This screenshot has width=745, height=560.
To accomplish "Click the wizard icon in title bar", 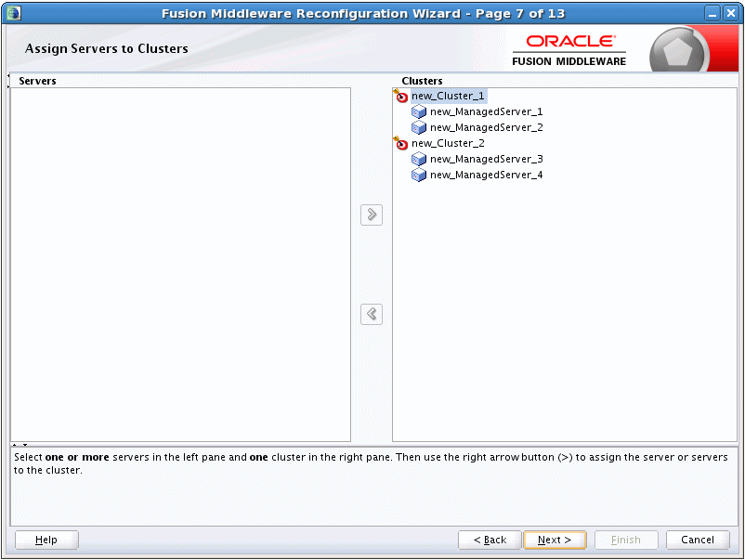I will click(x=13, y=13).
